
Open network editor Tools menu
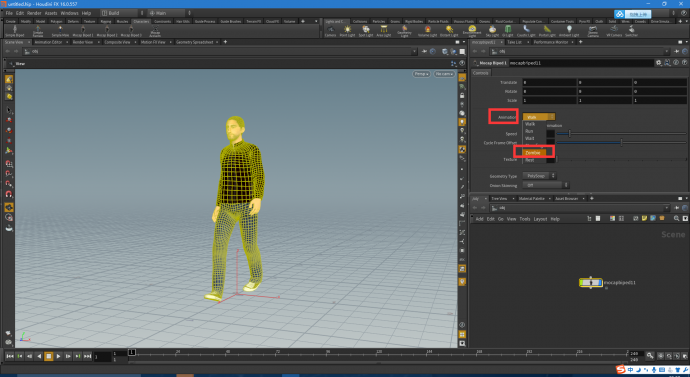pos(525,219)
